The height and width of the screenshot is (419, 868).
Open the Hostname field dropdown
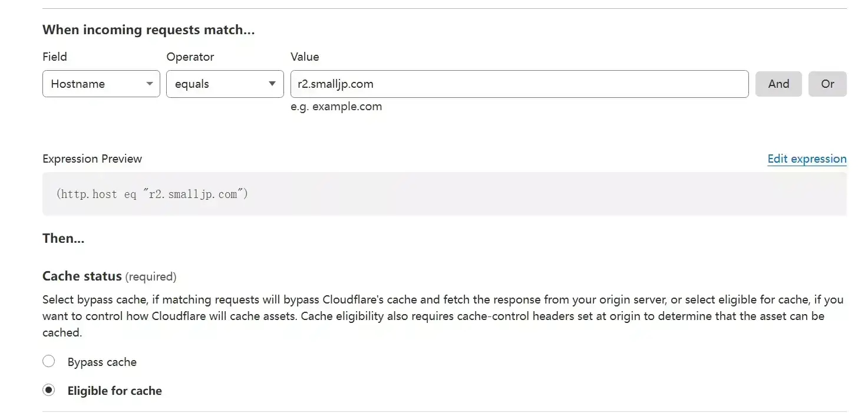pyautogui.click(x=101, y=84)
